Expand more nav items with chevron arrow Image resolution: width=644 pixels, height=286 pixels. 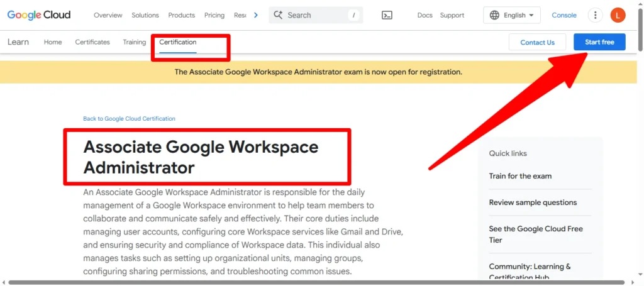point(256,15)
